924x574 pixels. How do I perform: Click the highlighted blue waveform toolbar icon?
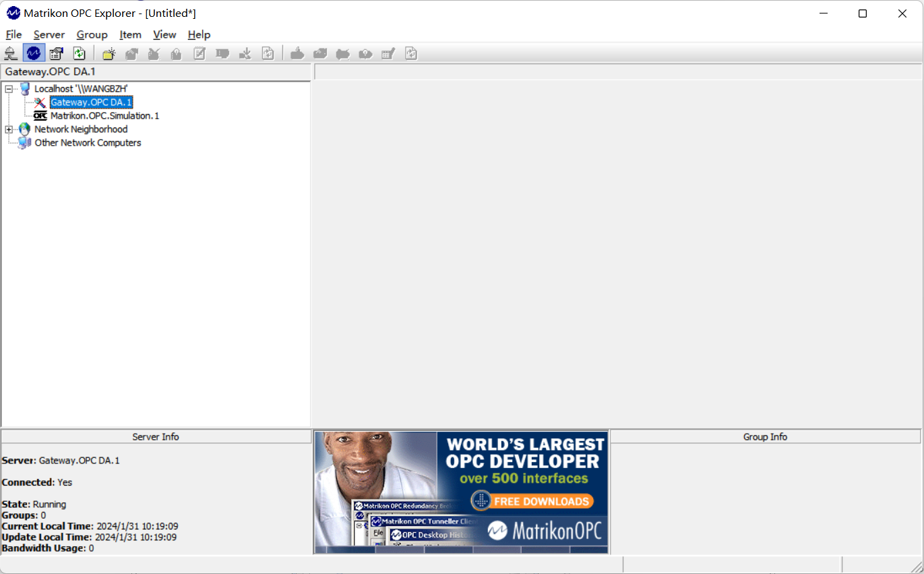point(34,53)
